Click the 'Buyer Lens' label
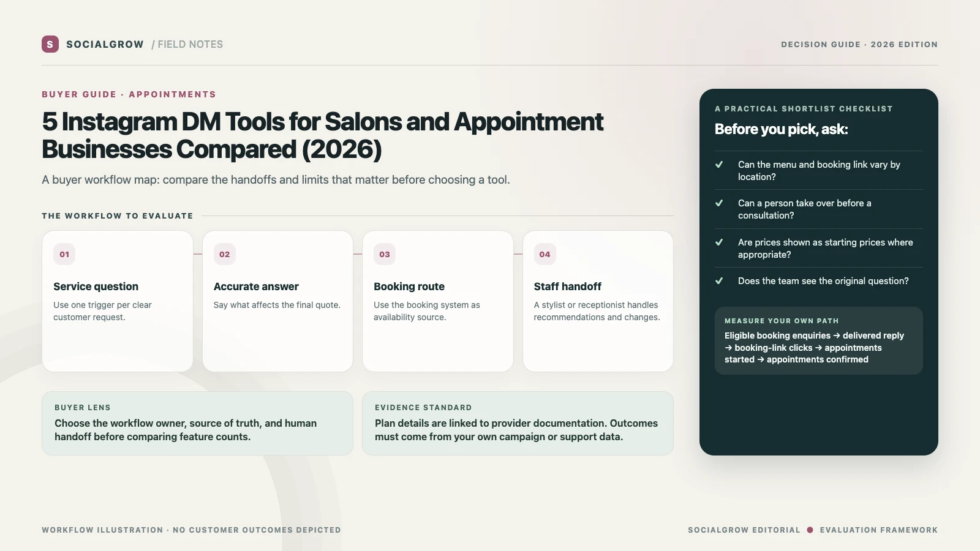Screen dimensions: 980x551 pos(83,408)
